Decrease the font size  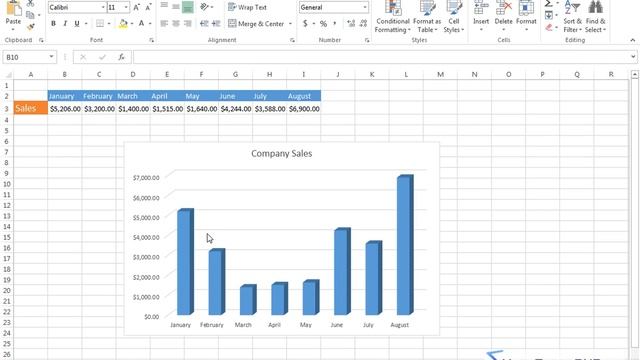tap(149, 7)
